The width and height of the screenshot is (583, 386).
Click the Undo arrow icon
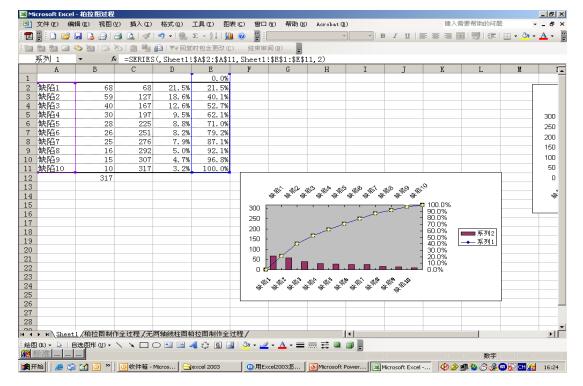tap(161, 36)
